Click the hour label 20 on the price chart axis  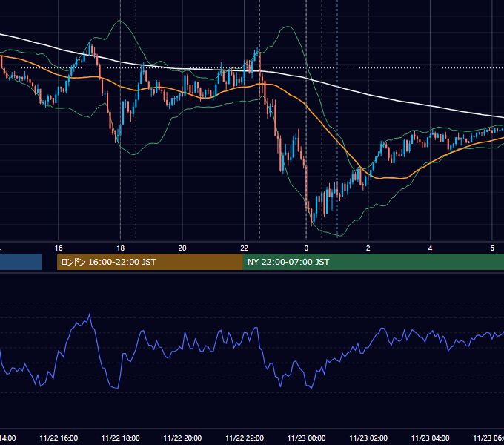[182, 248]
